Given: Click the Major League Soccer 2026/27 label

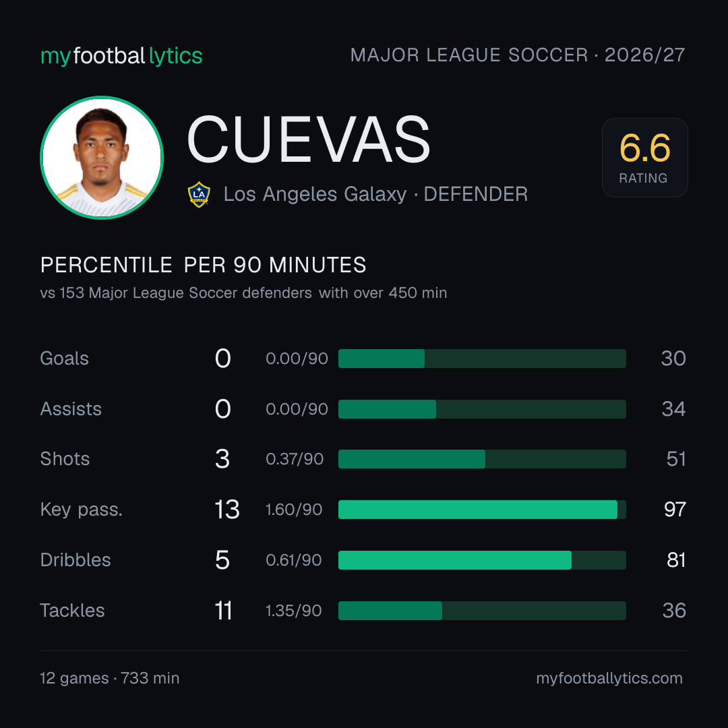Looking at the screenshot, I should (518, 55).
